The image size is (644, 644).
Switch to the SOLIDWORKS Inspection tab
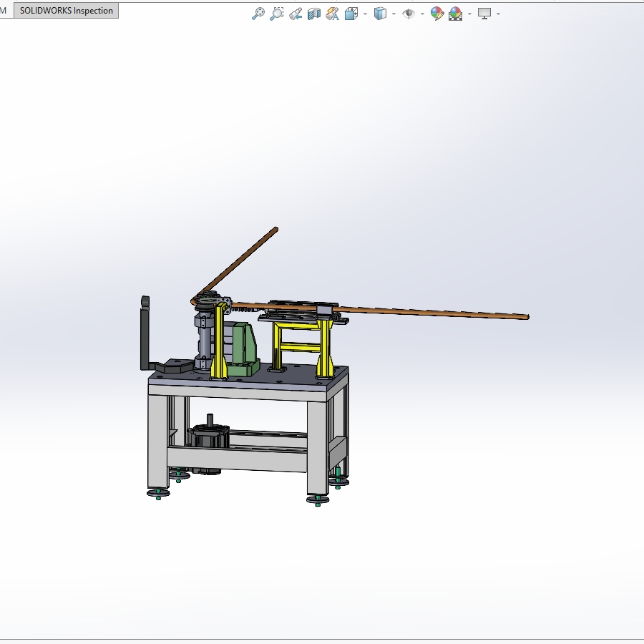click(x=66, y=11)
